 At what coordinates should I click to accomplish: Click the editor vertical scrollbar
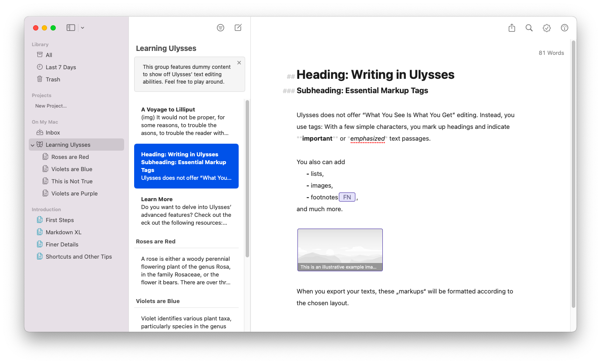coord(574,174)
